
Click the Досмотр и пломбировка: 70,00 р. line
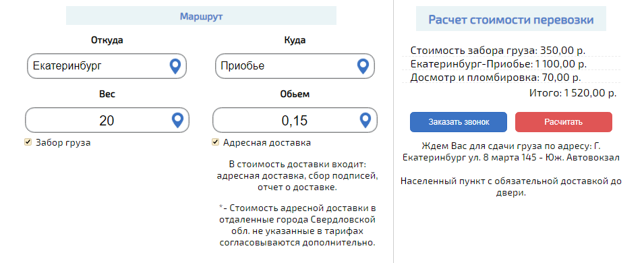(x=496, y=78)
